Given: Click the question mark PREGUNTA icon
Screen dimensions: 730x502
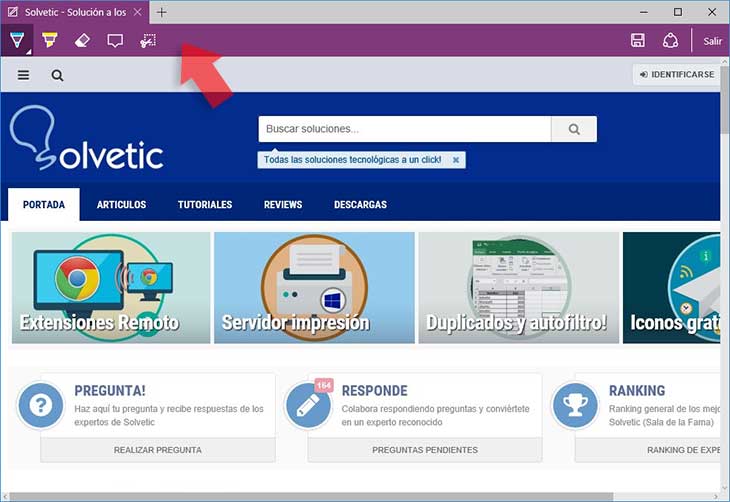Looking at the screenshot, I should tap(41, 406).
